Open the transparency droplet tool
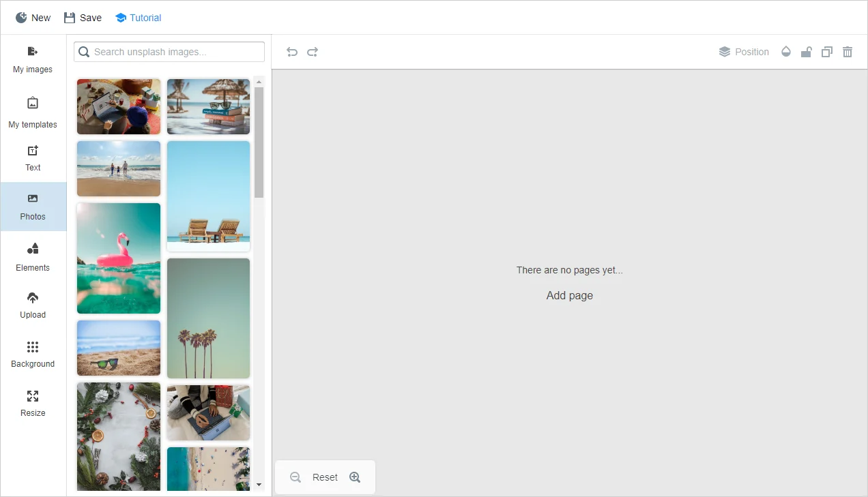 (786, 52)
